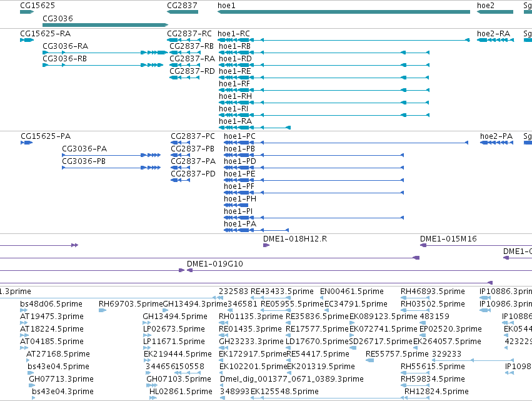Open coding sequence hoe1-PH
This screenshot has width=532, height=401.
[240, 200]
